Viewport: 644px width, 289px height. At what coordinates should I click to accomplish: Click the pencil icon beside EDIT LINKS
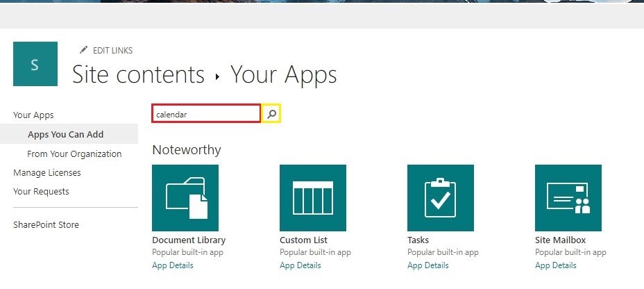pos(84,50)
